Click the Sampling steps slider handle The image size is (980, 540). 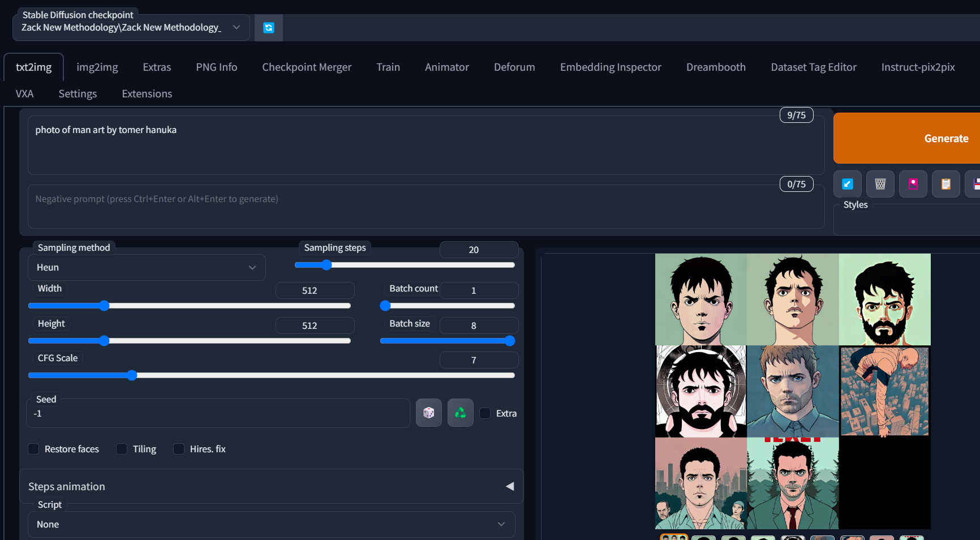click(326, 265)
